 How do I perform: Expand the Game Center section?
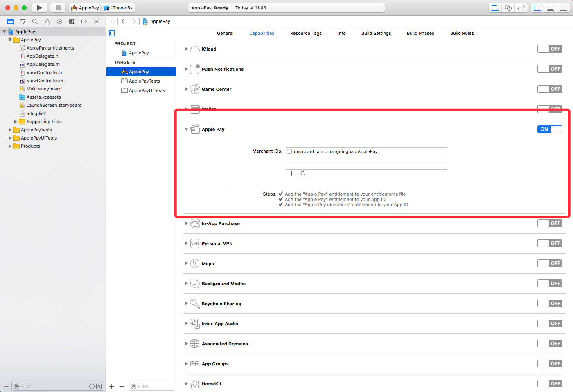pos(186,89)
